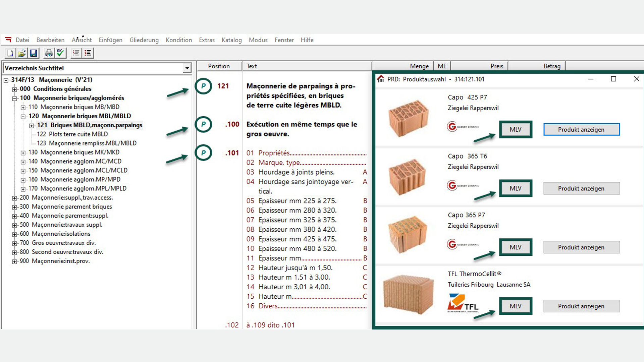This screenshot has width=644, height=362.
Task: Collapse the 120 Maçonnerie briques MBL/MBLD node
Action: (23, 116)
